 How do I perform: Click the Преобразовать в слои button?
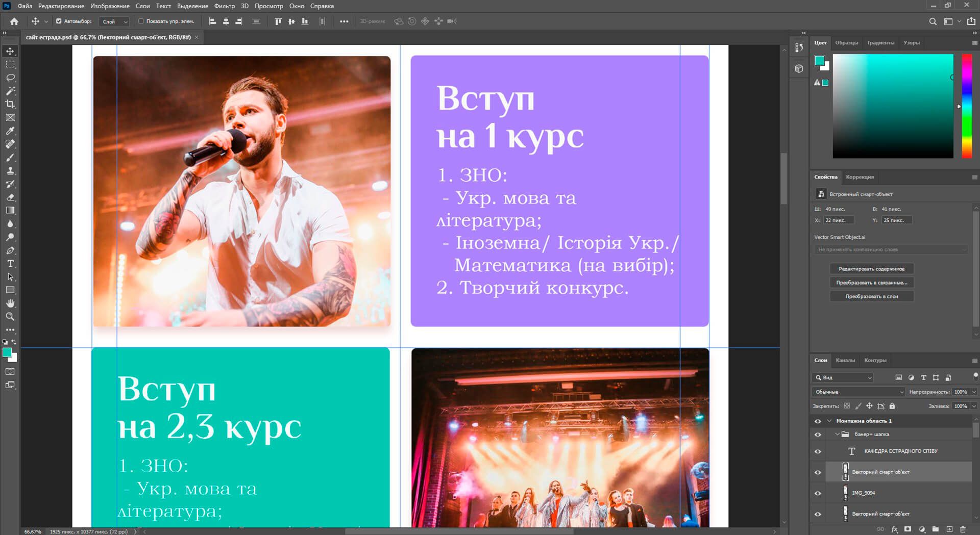[871, 296]
